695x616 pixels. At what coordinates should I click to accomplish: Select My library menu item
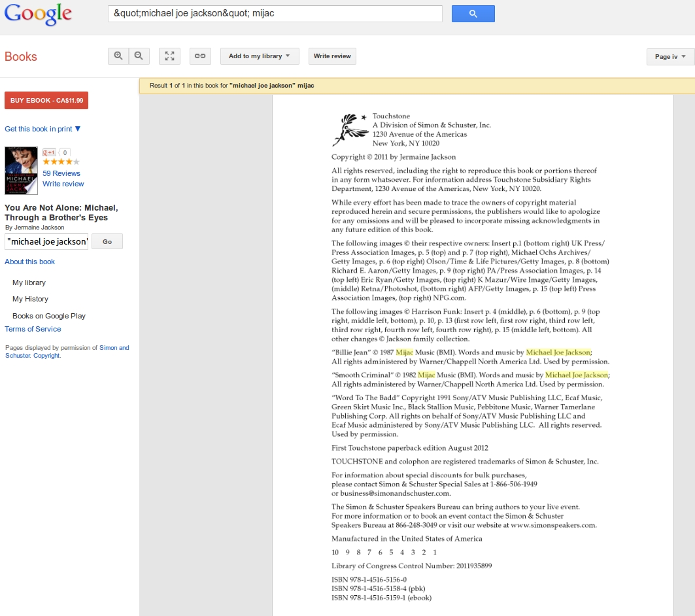coord(29,282)
